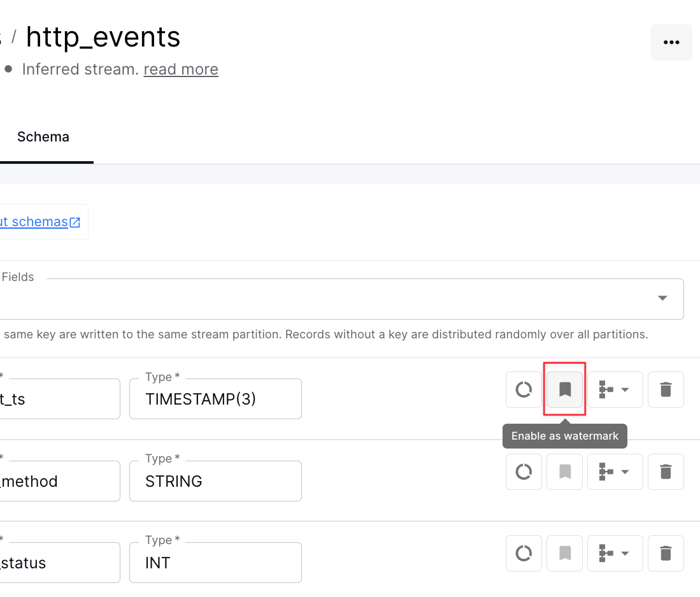700x597 pixels.
Task: Delete the method field using the trash icon
Action: pyautogui.click(x=666, y=471)
